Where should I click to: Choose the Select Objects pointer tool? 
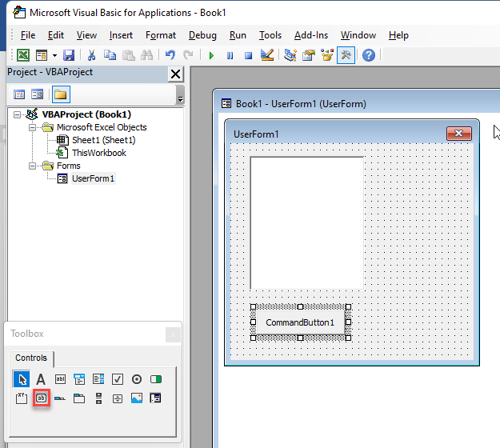click(22, 379)
